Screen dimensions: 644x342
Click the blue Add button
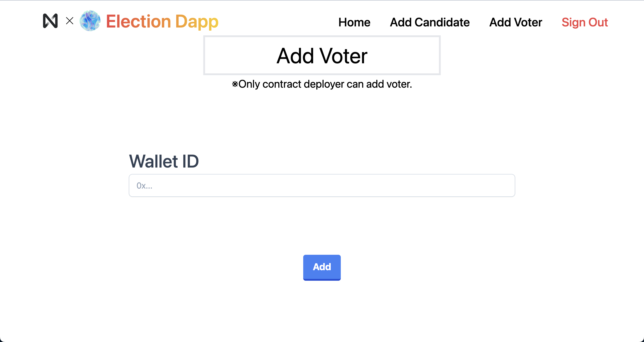[322, 268]
